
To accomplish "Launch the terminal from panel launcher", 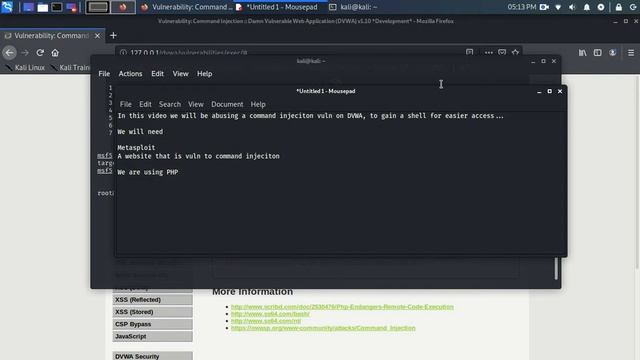I will pyautogui.click(x=57, y=7).
